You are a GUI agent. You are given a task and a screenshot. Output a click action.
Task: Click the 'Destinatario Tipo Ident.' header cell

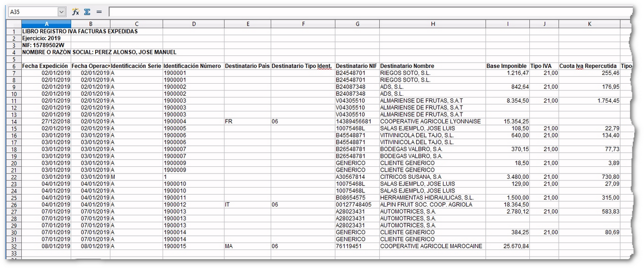[x=303, y=66]
